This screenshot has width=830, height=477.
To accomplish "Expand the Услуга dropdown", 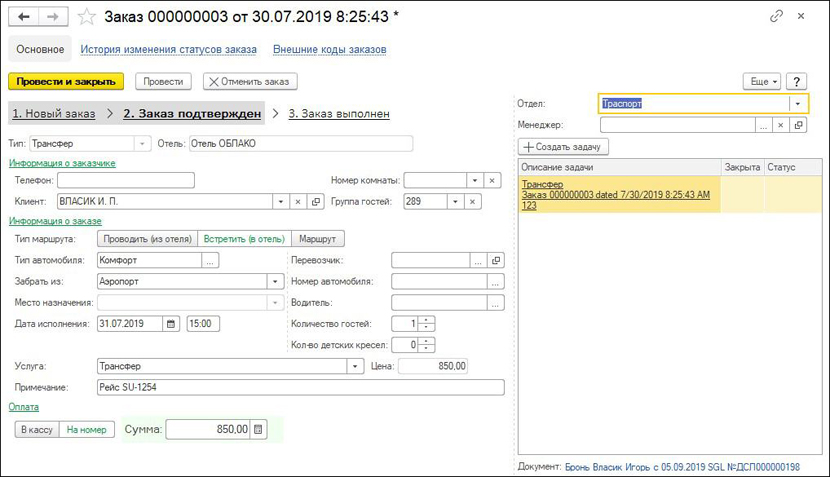I will pos(354,367).
